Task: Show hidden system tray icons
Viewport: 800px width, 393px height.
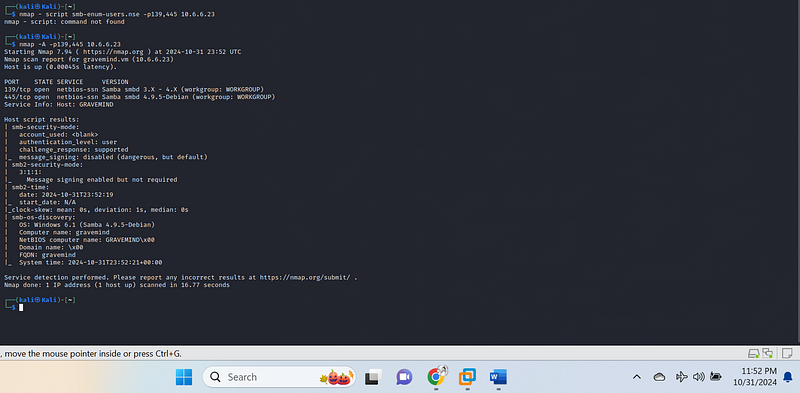Action: (636, 377)
